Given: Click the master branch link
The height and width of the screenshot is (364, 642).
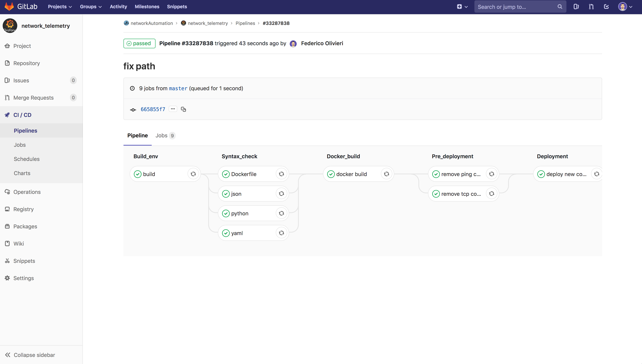Looking at the screenshot, I should coord(178,88).
